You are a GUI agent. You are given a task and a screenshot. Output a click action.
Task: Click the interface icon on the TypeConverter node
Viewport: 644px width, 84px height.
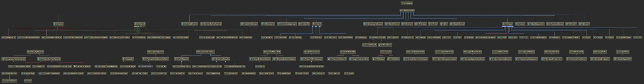coord(546,52)
